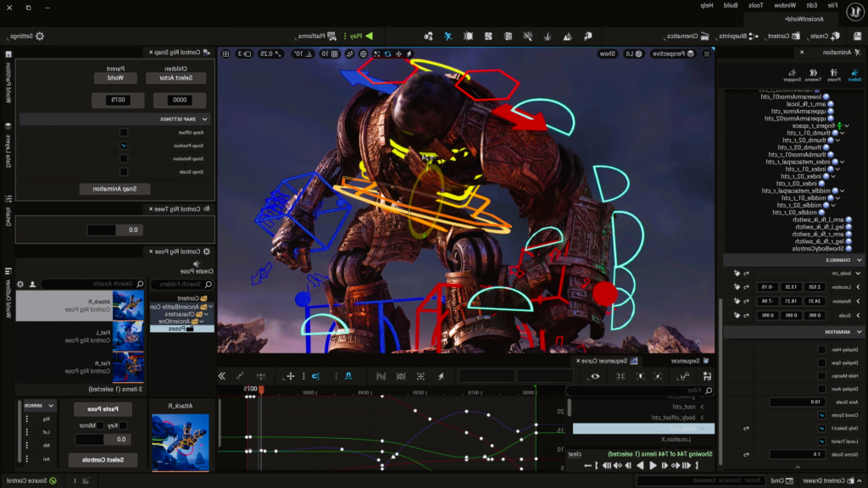The width and height of the screenshot is (868, 488).
Task: Open the Show viewport menu
Action: coord(607,53)
